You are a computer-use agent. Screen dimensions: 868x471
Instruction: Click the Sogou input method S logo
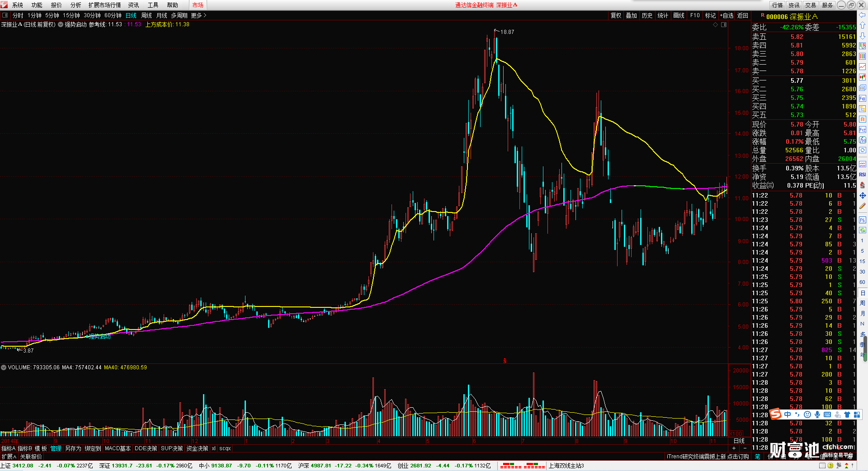tap(776, 414)
